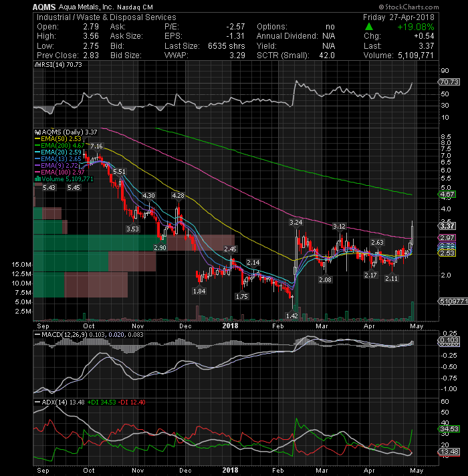Select the EMA(9) 2.72 legend entry

pyautogui.click(x=56, y=165)
